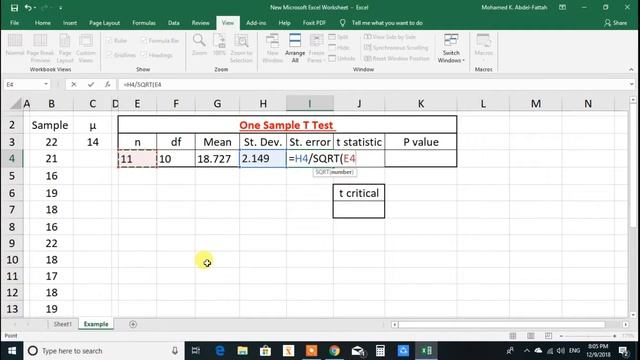The width and height of the screenshot is (640, 360).
Task: Click View Side by Side
Action: [390, 37]
